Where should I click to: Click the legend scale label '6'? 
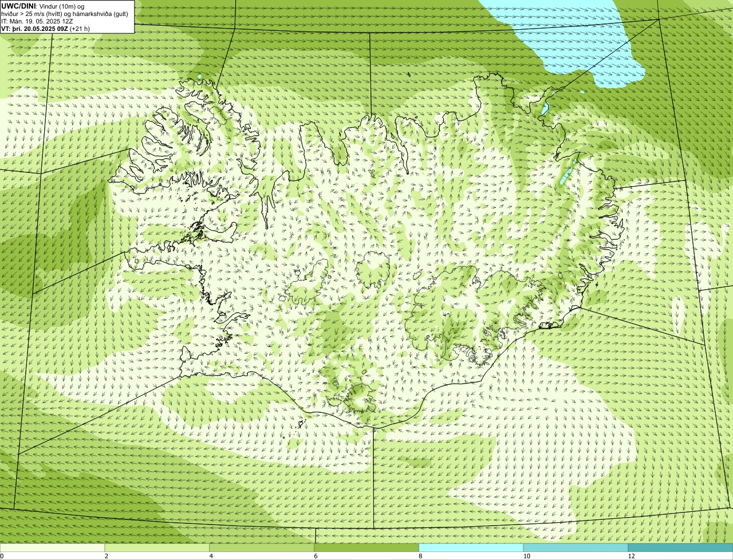point(316,556)
